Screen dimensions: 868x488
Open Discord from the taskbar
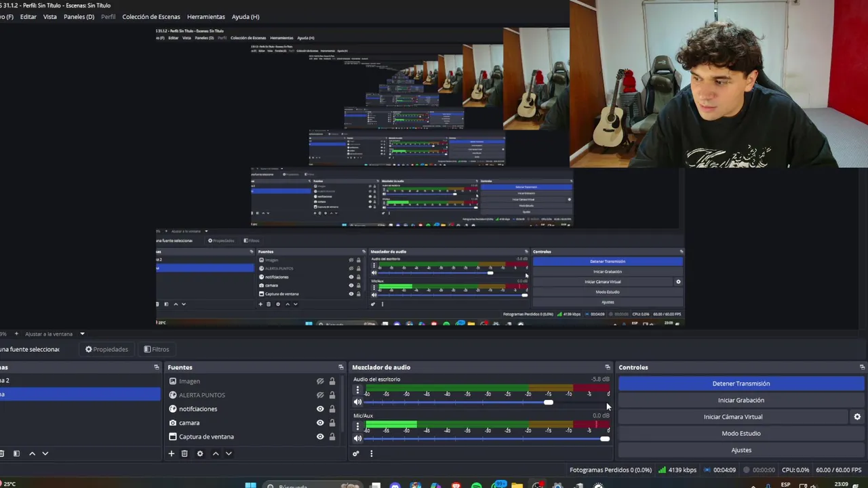[x=395, y=485]
